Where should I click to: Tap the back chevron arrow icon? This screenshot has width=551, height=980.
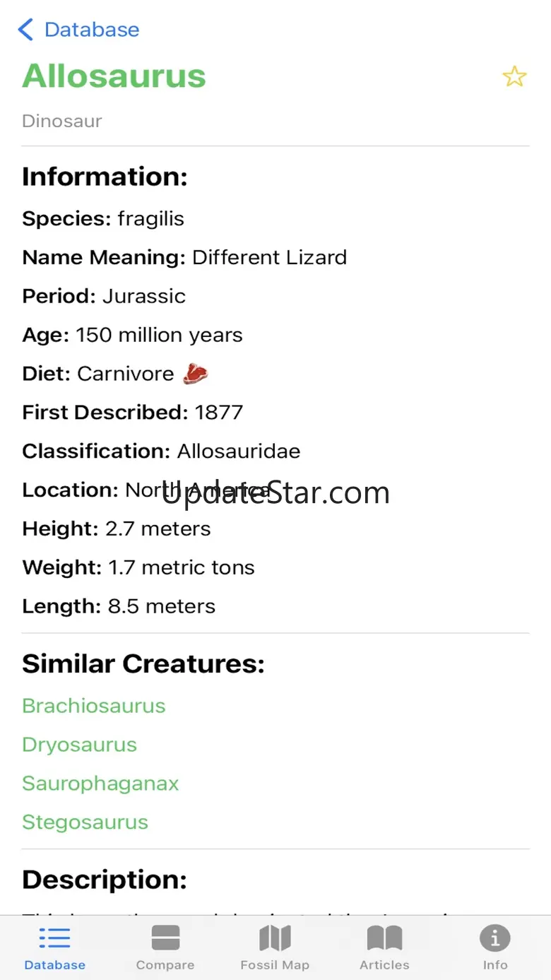tap(25, 30)
